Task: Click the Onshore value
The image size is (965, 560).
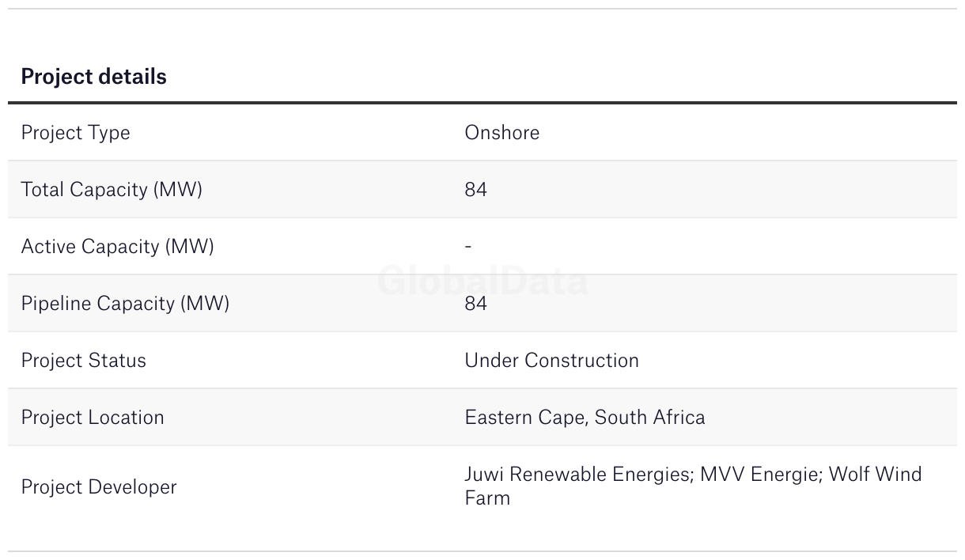Action: [502, 132]
